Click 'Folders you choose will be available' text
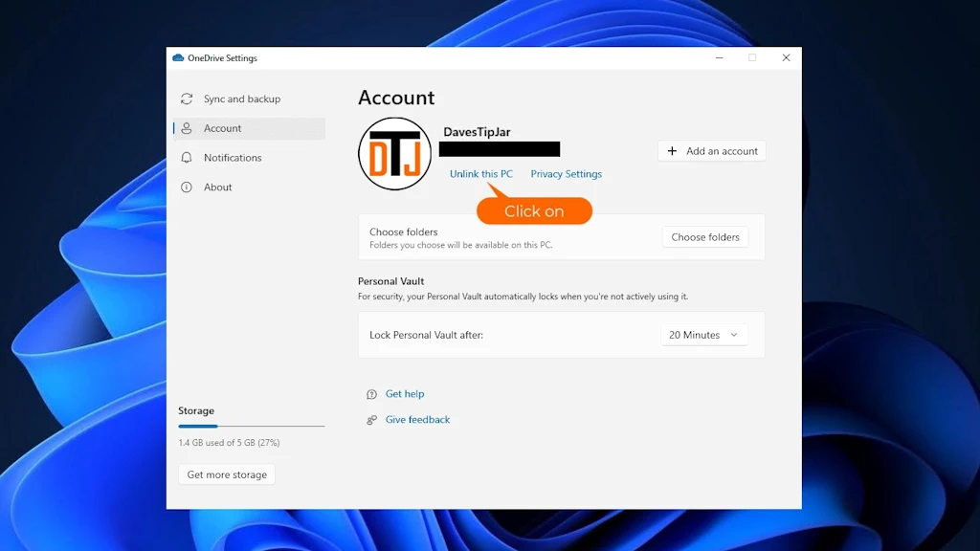The width and height of the screenshot is (980, 551). (x=460, y=245)
